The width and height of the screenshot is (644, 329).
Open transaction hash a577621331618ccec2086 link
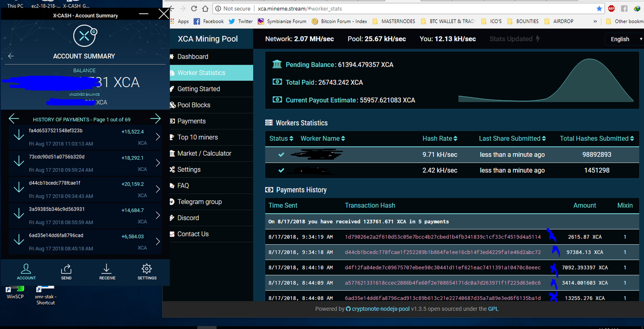tap(443, 283)
